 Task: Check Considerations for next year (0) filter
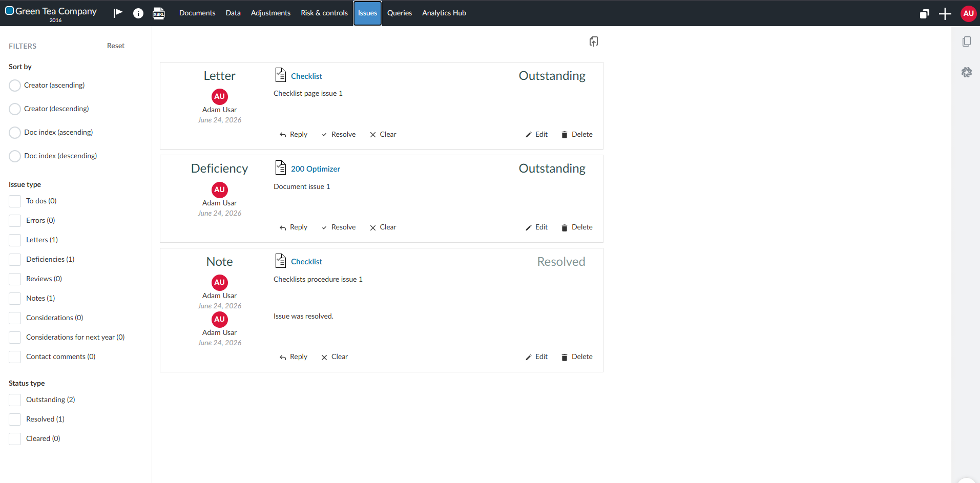(15, 338)
